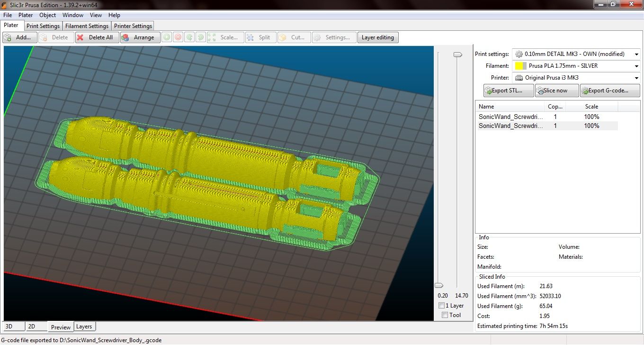Enable the Tool checkbox
The width and height of the screenshot is (644, 345).
tap(445, 315)
